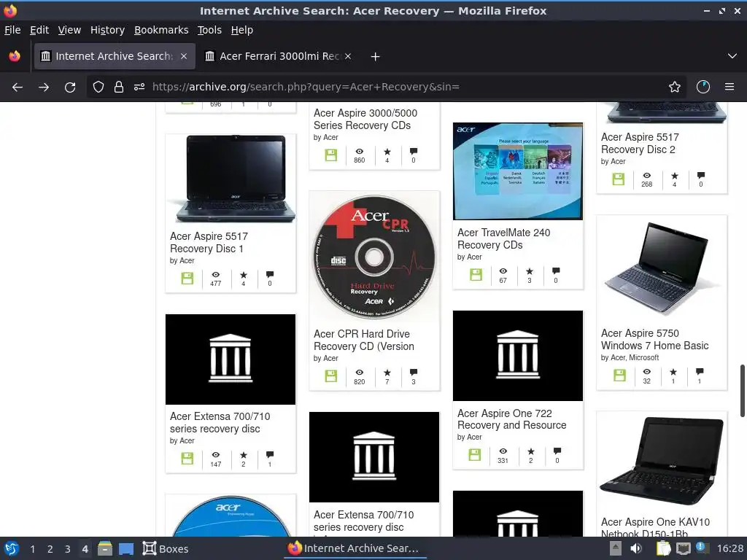Open the file manager taskbar icon
This screenshot has height=560, width=747.
[105, 548]
